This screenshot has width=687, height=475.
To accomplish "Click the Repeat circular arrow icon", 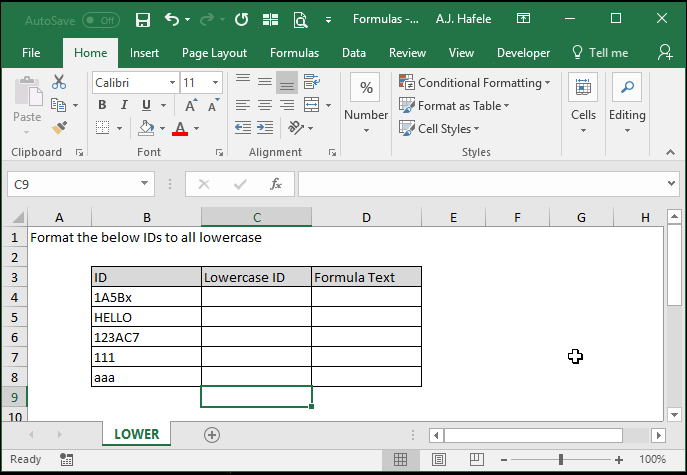I will tap(241, 19).
